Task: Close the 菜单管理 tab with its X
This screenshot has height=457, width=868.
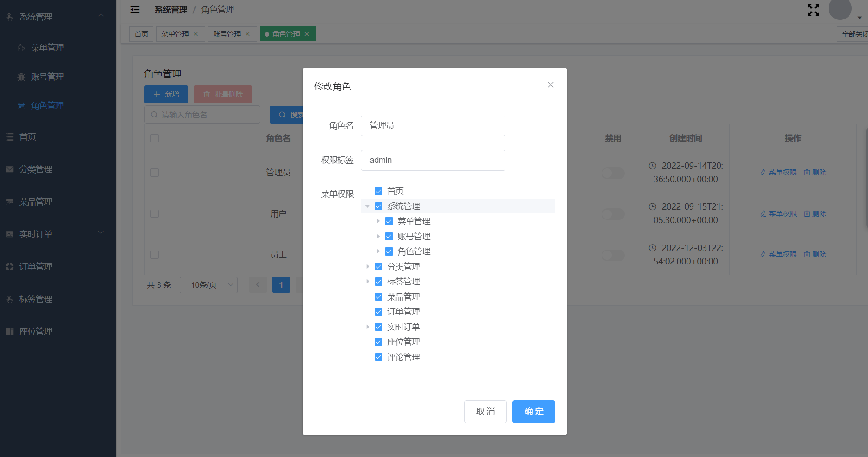Action: click(x=196, y=34)
